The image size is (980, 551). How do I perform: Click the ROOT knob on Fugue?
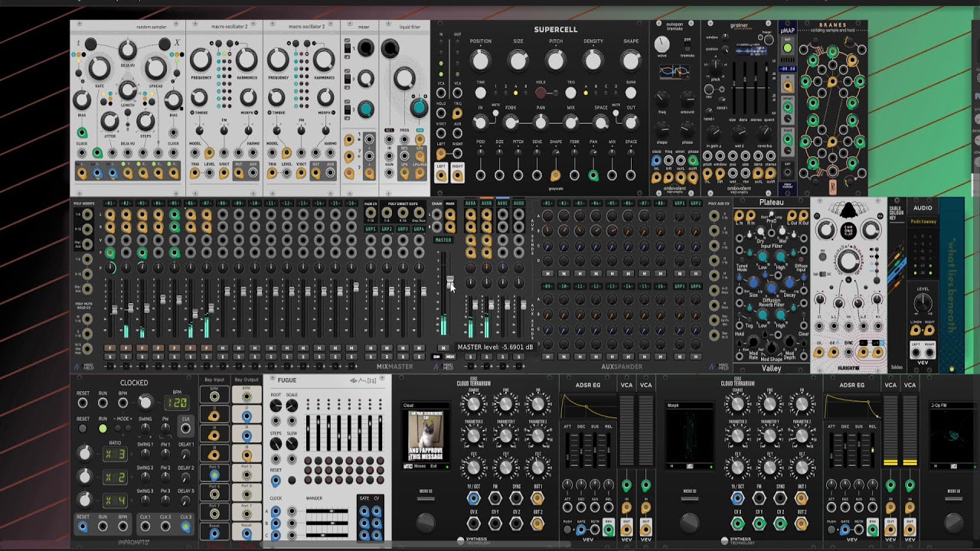coord(276,406)
